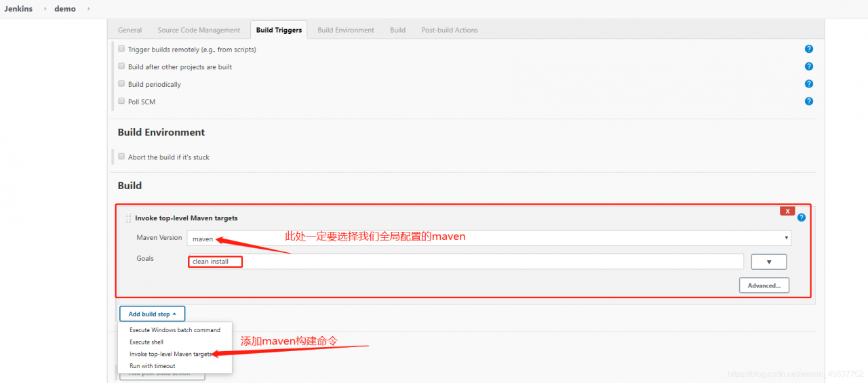Go to Jenkins breadcrumb home link
The image size is (868, 383).
(18, 9)
